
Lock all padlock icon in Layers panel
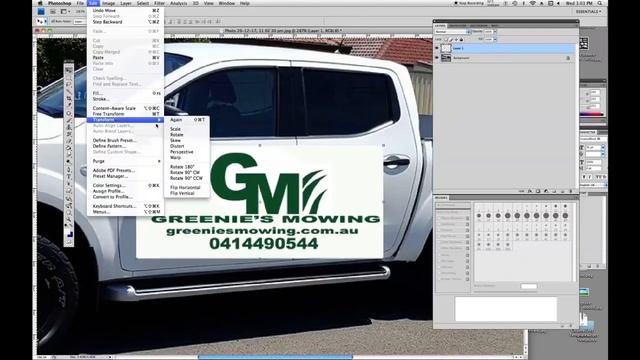click(461, 40)
